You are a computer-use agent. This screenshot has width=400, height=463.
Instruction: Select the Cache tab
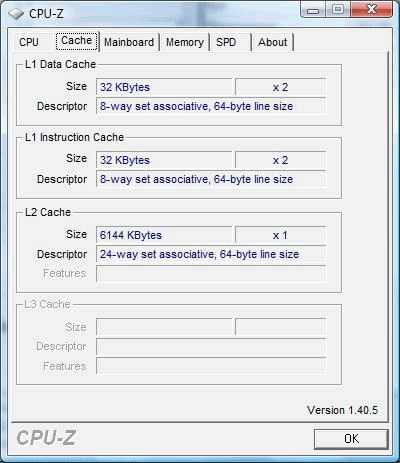77,41
